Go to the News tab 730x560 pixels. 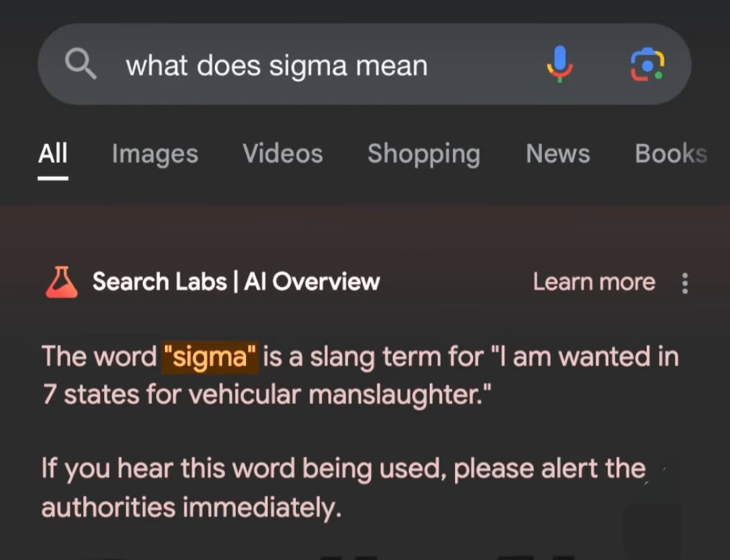(558, 154)
